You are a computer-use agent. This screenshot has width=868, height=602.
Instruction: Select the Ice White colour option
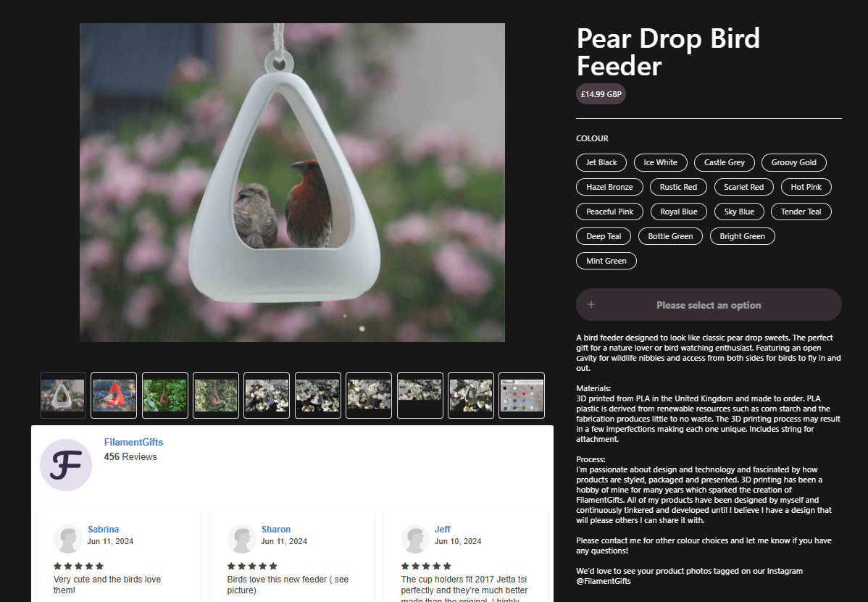(660, 162)
